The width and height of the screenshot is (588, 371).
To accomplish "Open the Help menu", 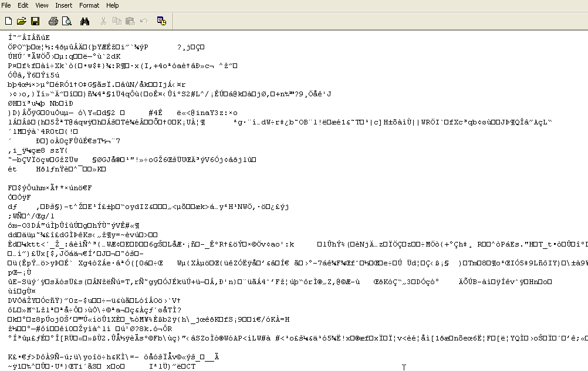I will point(112,5).
